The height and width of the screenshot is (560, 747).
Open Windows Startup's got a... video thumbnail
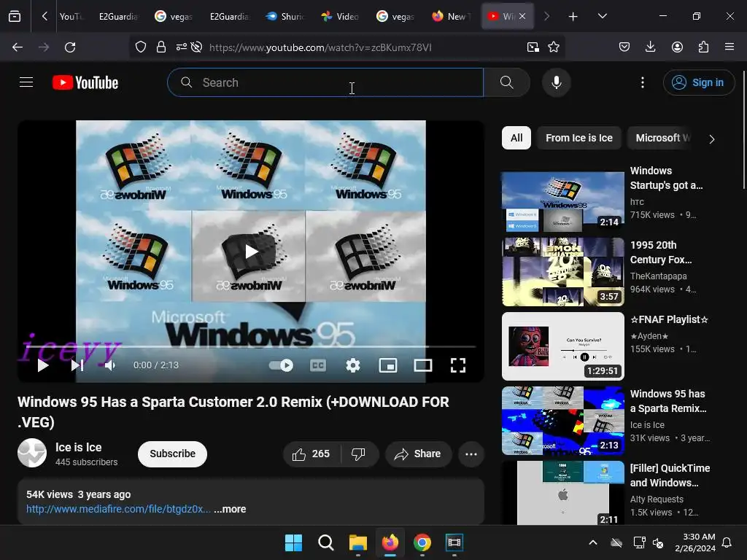(x=562, y=201)
